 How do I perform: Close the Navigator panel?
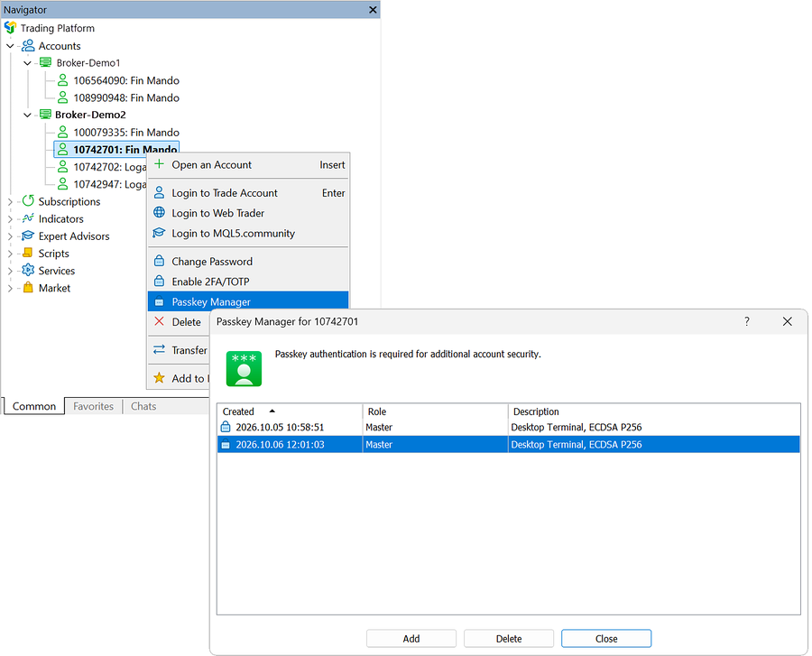(x=373, y=10)
